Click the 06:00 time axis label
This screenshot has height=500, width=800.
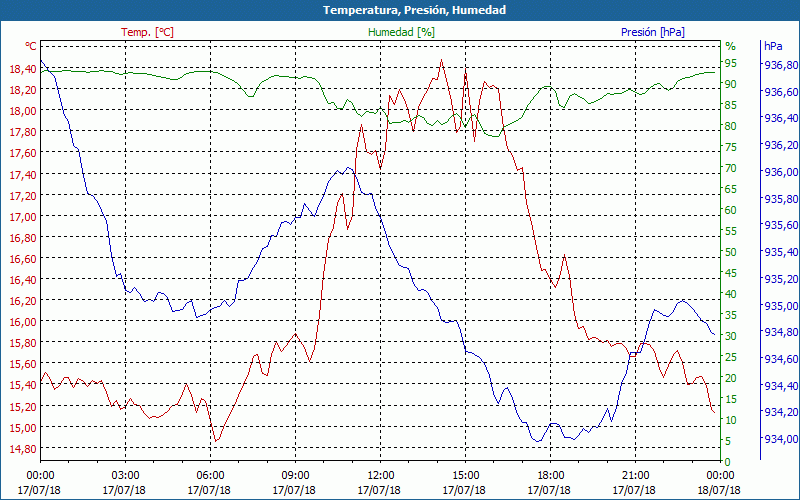point(210,476)
